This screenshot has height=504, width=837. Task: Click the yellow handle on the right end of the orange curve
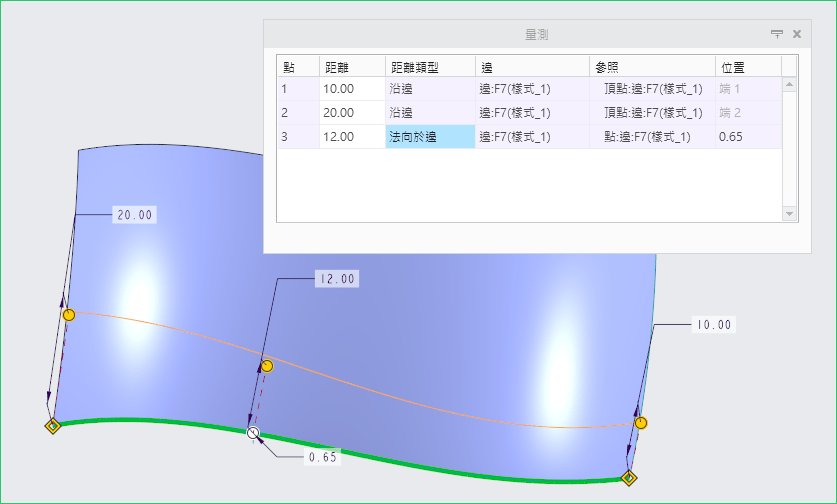point(641,423)
